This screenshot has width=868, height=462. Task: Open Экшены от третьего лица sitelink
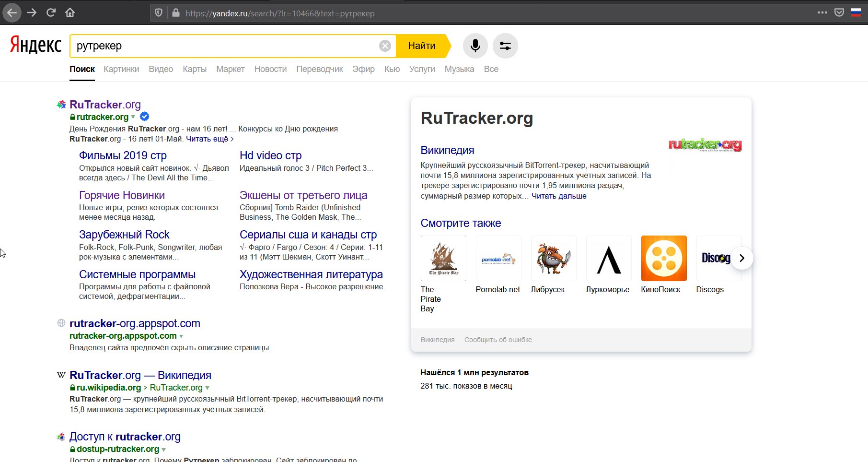pos(303,195)
